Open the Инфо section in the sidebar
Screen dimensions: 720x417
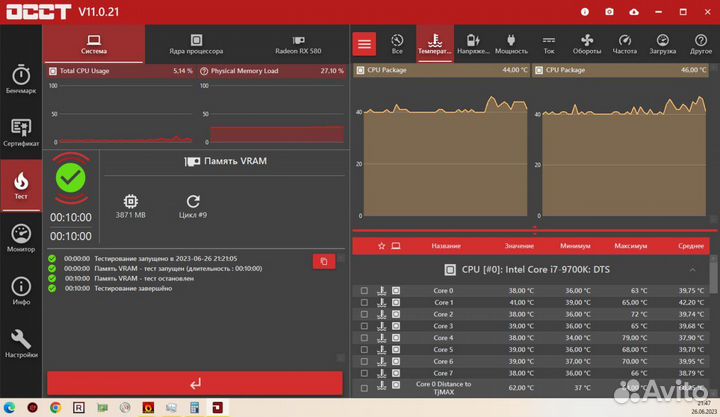(x=21, y=291)
